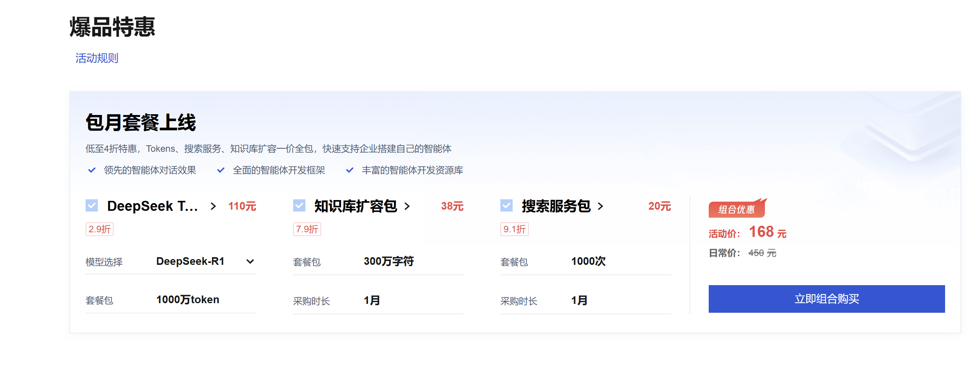Uncheck the 搜索服务包 checkbox

506,205
